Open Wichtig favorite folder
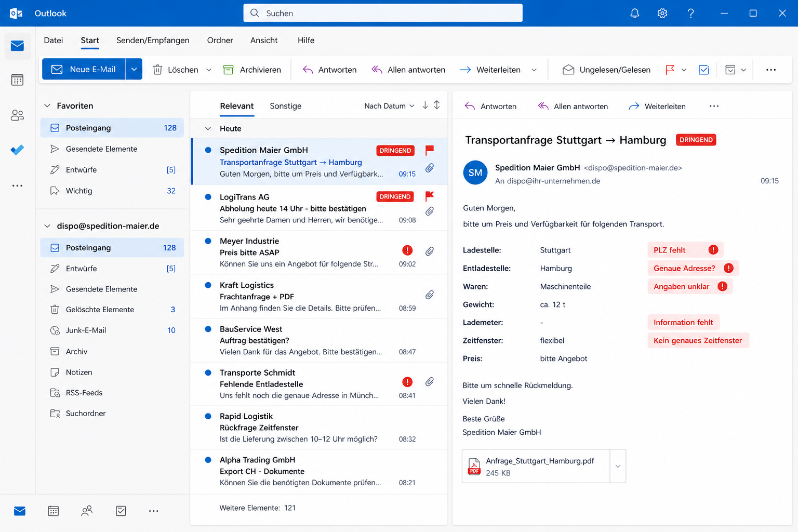 click(112, 191)
